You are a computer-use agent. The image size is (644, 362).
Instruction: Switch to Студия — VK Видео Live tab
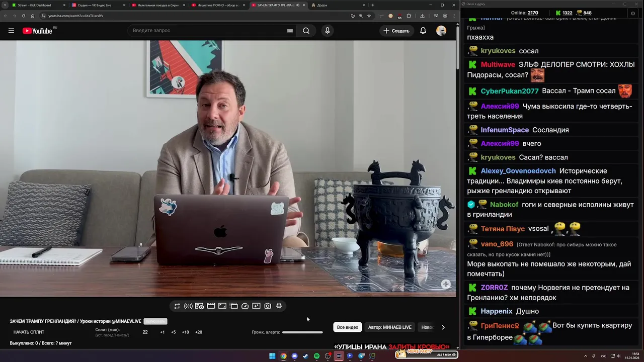pos(98,5)
